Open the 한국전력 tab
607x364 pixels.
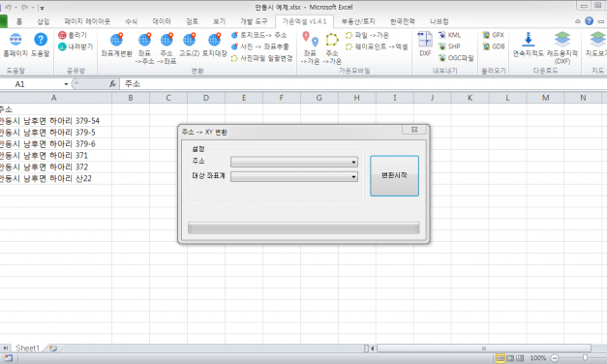[402, 21]
